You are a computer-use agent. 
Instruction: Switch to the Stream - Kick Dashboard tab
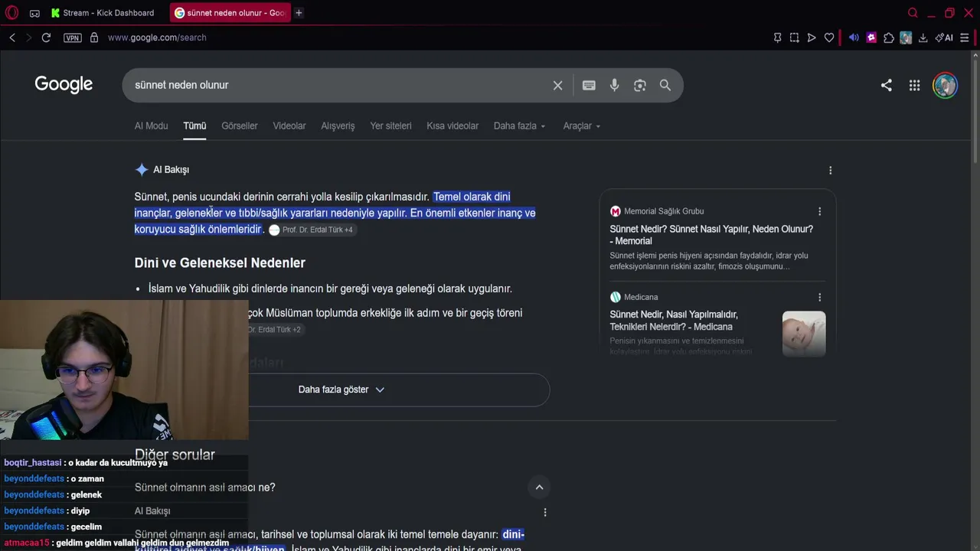(x=103, y=13)
